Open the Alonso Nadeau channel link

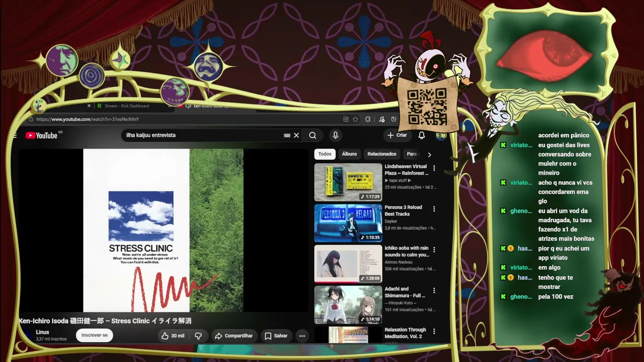tap(398, 262)
